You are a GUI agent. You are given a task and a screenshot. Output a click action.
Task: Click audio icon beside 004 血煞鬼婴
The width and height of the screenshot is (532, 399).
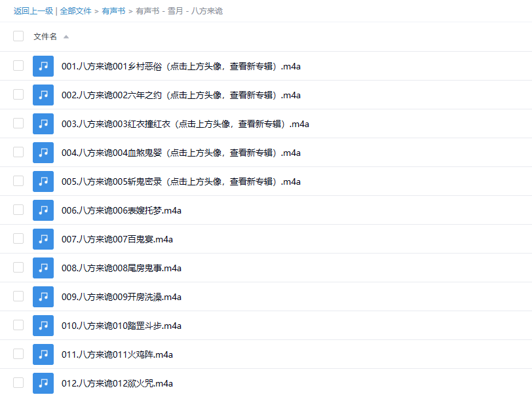tap(43, 153)
